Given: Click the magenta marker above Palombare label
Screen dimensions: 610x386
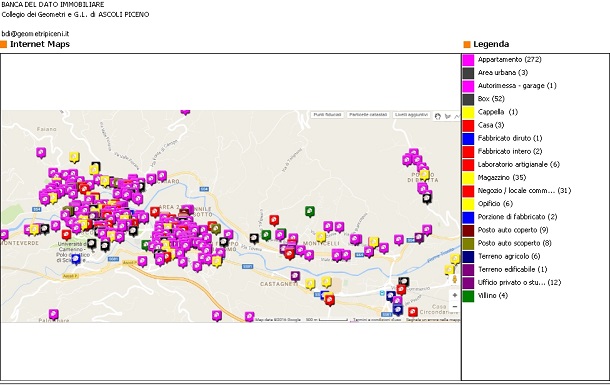Looking at the screenshot, I should [x=54, y=314].
